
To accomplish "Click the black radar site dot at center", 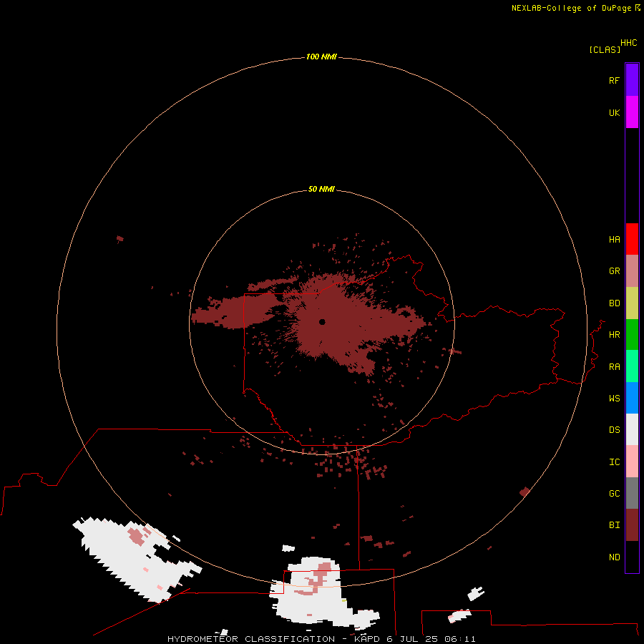I will click(322, 322).
